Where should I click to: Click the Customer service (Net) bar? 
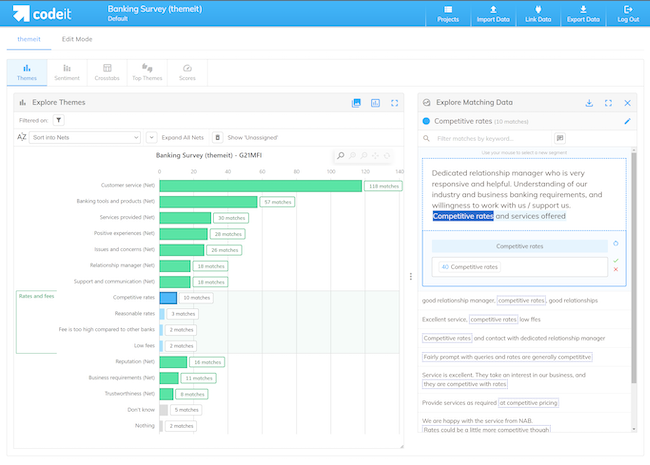tap(260, 185)
